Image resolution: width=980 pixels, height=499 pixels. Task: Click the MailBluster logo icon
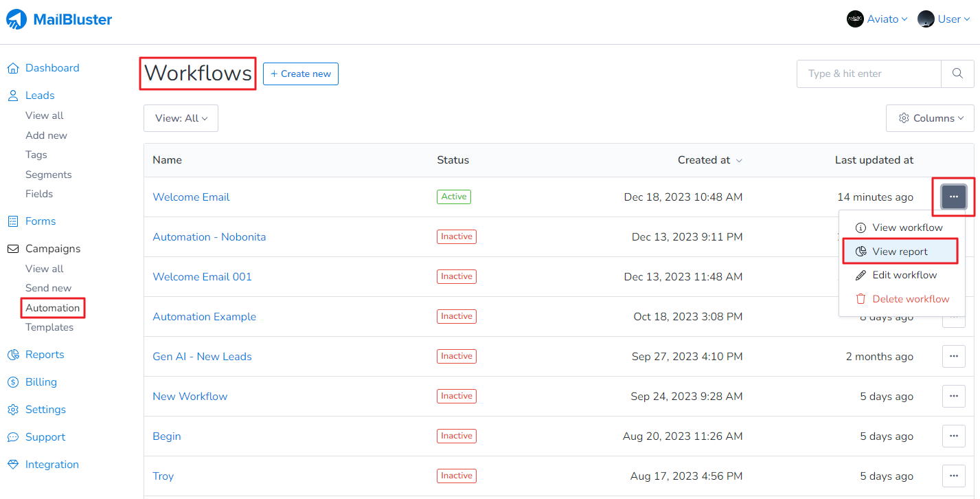(16, 19)
